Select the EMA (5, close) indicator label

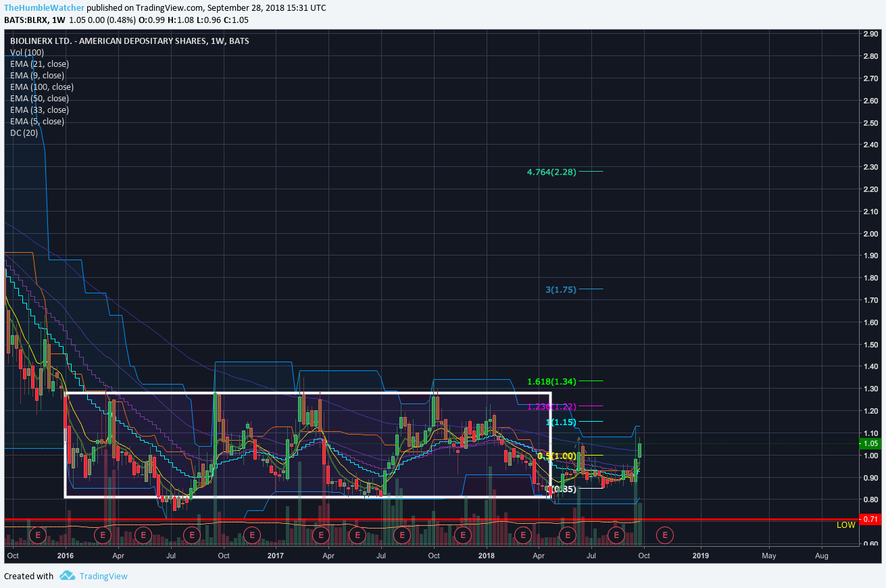coord(37,122)
